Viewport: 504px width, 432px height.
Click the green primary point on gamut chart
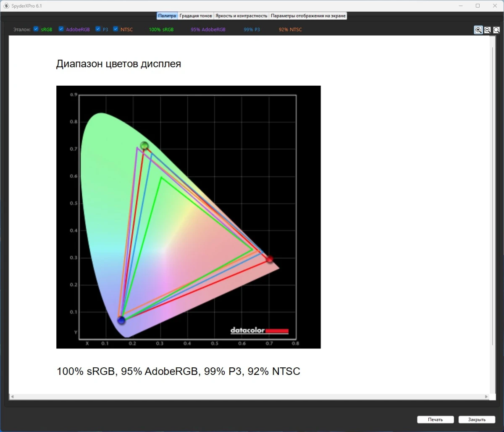click(144, 146)
